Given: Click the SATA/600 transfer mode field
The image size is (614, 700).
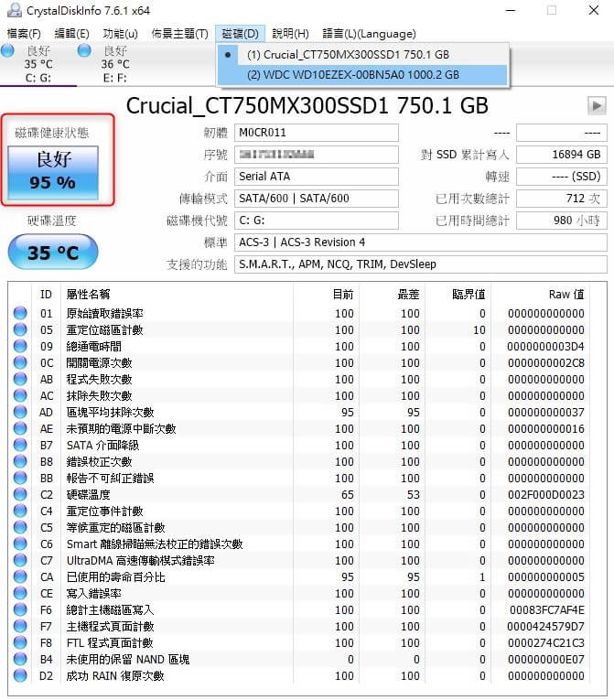Looking at the screenshot, I should tap(317, 199).
